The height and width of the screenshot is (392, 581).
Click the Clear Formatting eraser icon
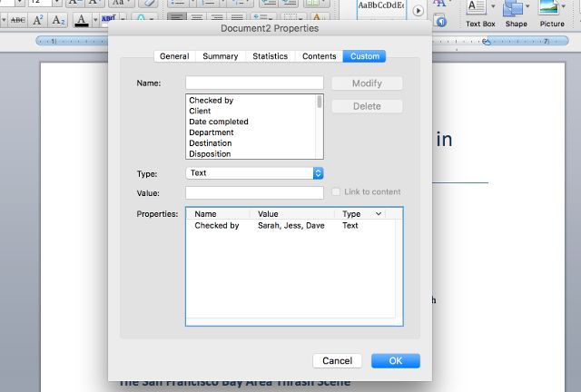147,3
